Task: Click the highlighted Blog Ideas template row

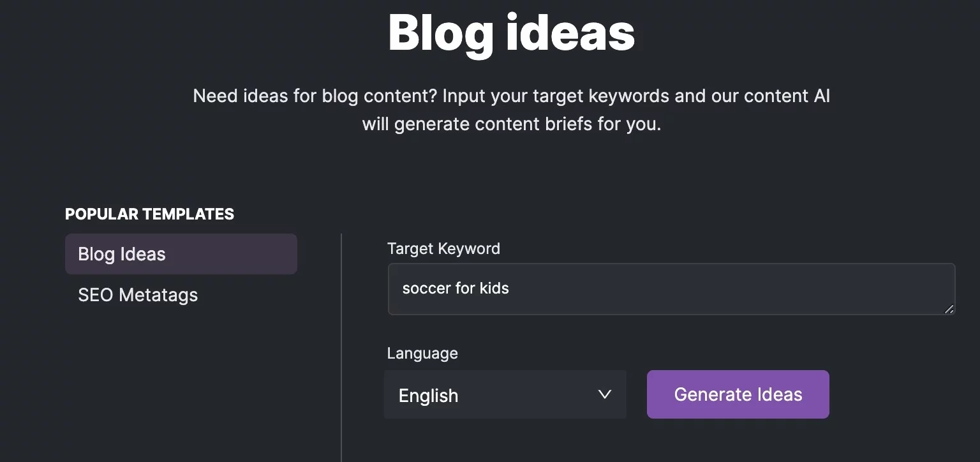Action: (x=181, y=253)
